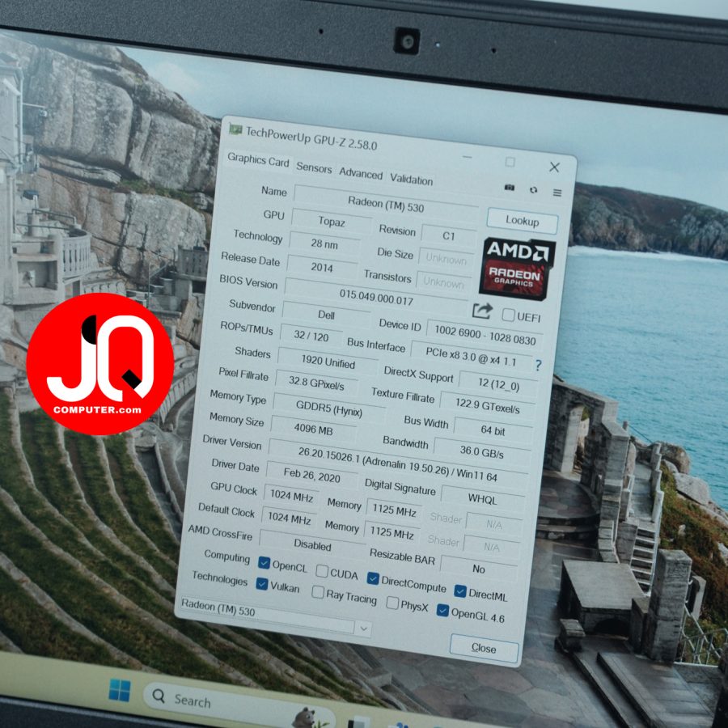Click the Bus Interface value PCIe x8 3.0 @ x4 1.1
This screenshot has height=728, width=728.
coord(471,357)
